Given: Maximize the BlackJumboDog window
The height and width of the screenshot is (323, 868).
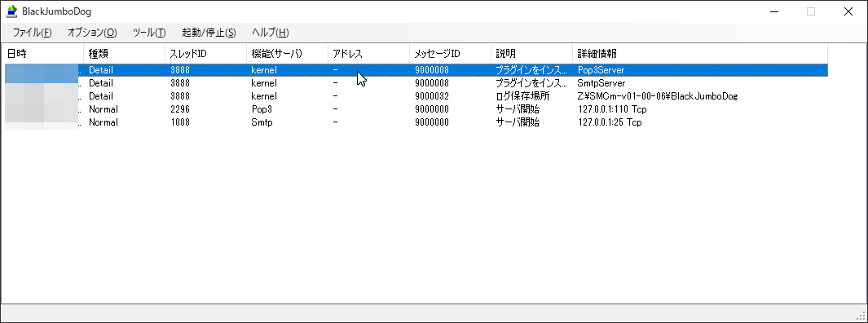Looking at the screenshot, I should pyautogui.click(x=811, y=11).
